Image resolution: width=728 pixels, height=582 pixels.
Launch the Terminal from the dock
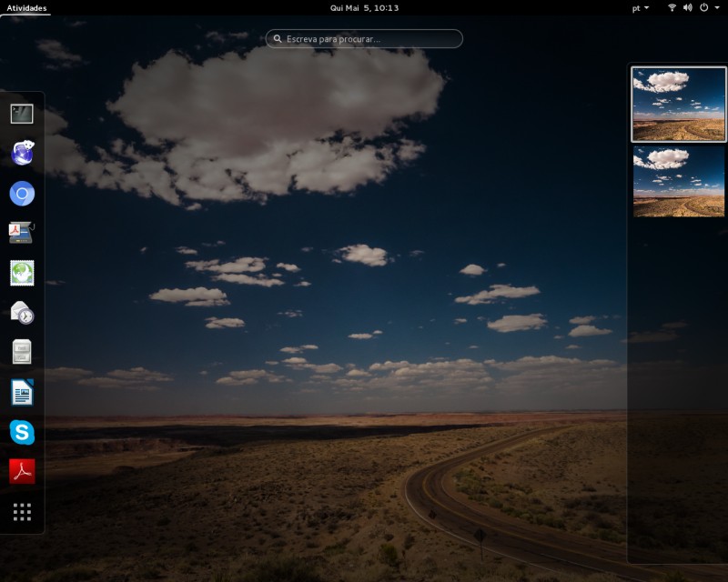22,114
